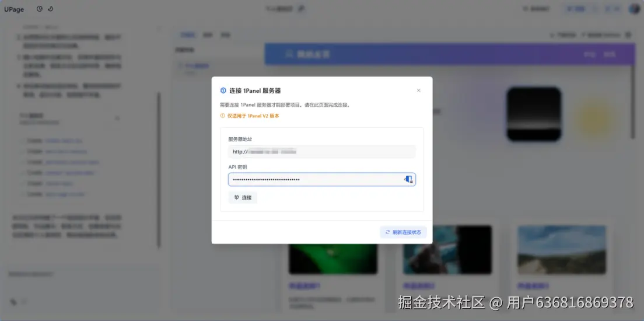Click the 服务器地址 input field
This screenshot has width=644, height=321.
(322, 152)
